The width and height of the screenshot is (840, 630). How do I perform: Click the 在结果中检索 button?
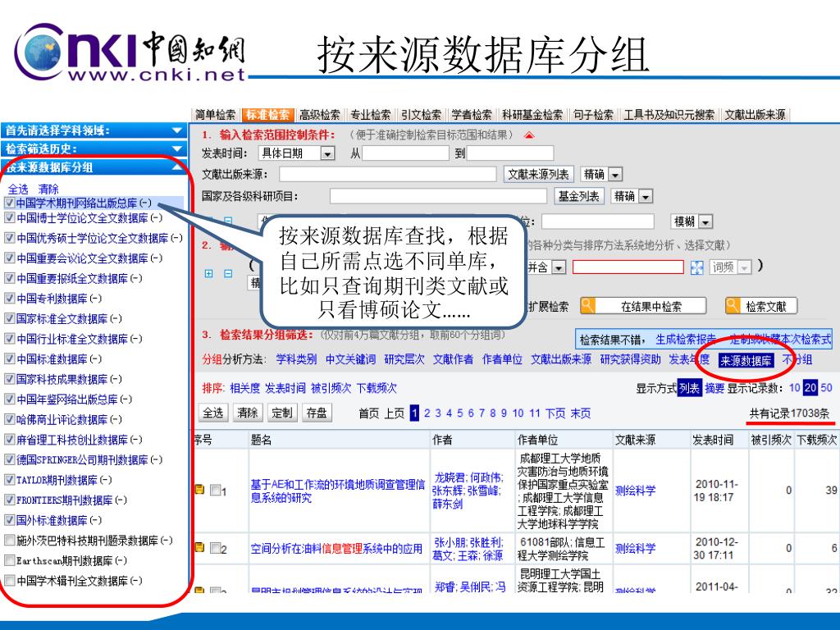(x=643, y=306)
